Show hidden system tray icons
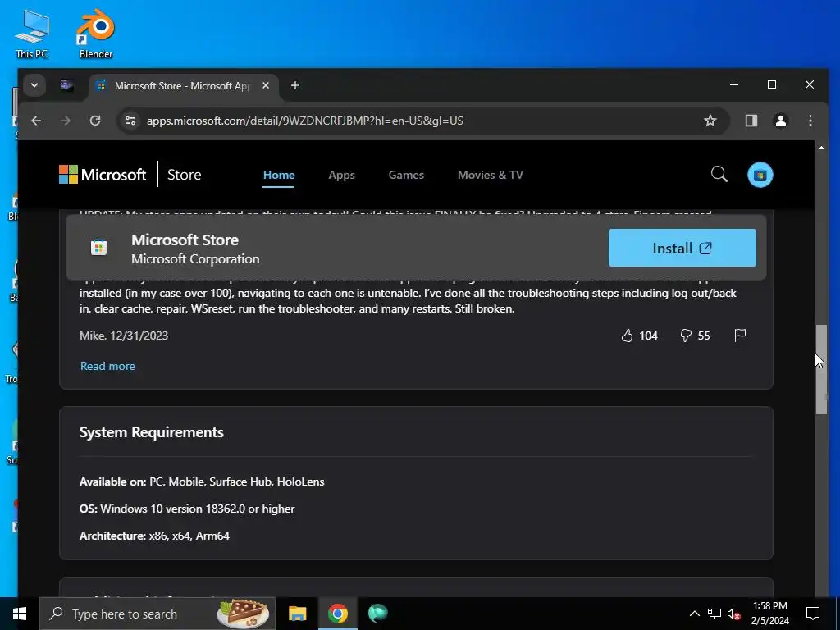The height and width of the screenshot is (630, 840). [694, 614]
